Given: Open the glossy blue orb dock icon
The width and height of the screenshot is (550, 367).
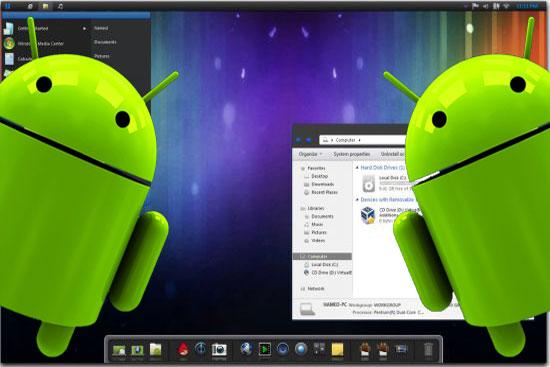Looking at the screenshot, I should click(x=301, y=349).
